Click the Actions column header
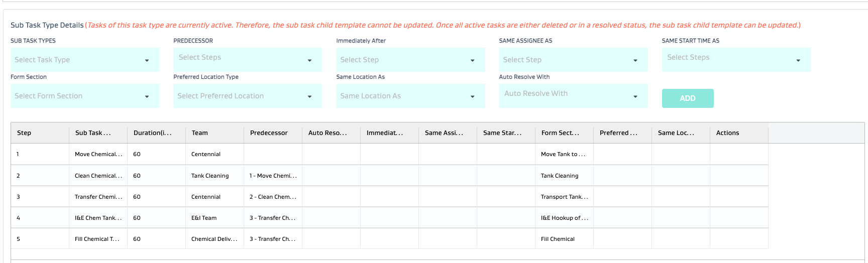Screen dimensions: 868x263 pos(727,133)
